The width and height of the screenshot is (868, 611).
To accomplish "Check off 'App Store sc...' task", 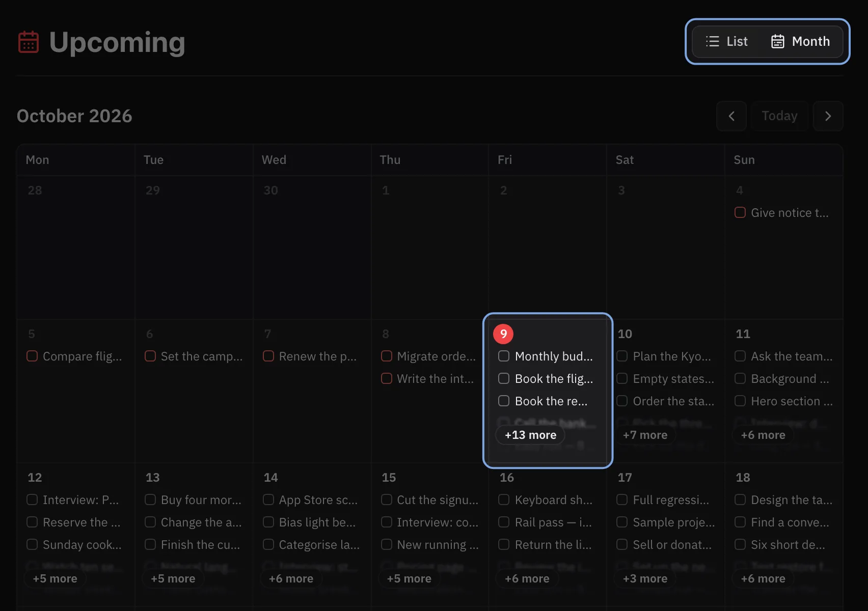I will [x=268, y=499].
